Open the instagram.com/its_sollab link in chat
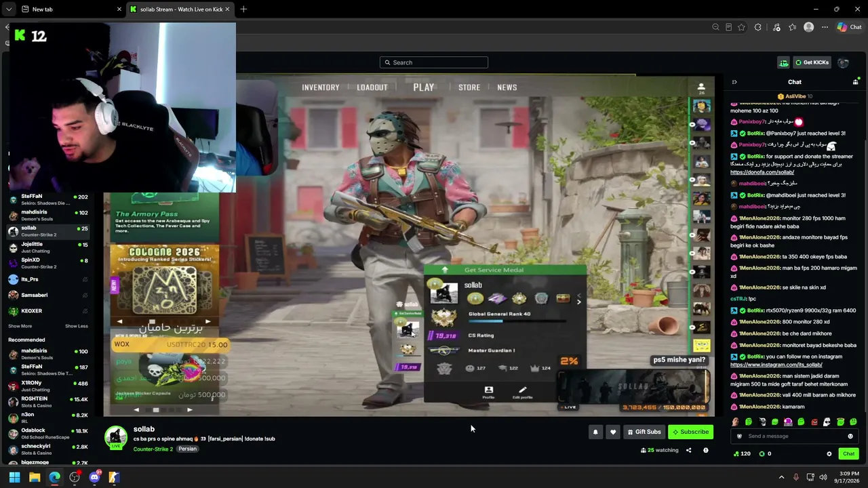 (x=776, y=365)
